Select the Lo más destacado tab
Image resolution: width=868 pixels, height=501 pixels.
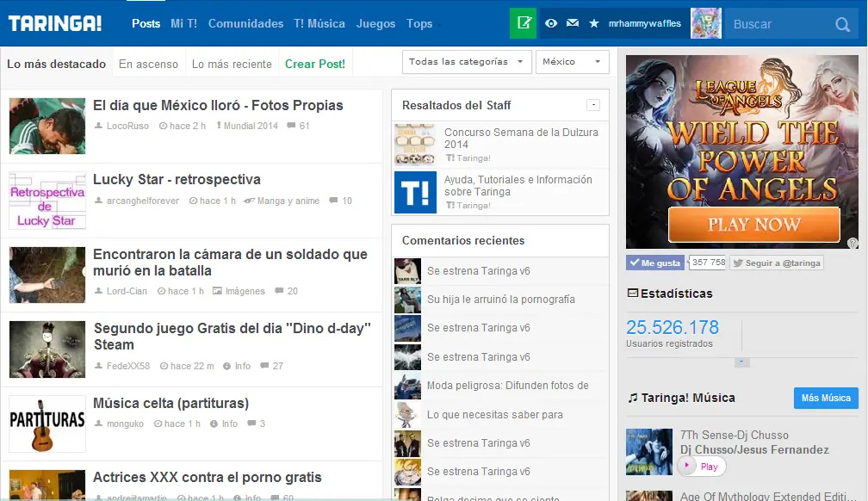pos(57,65)
